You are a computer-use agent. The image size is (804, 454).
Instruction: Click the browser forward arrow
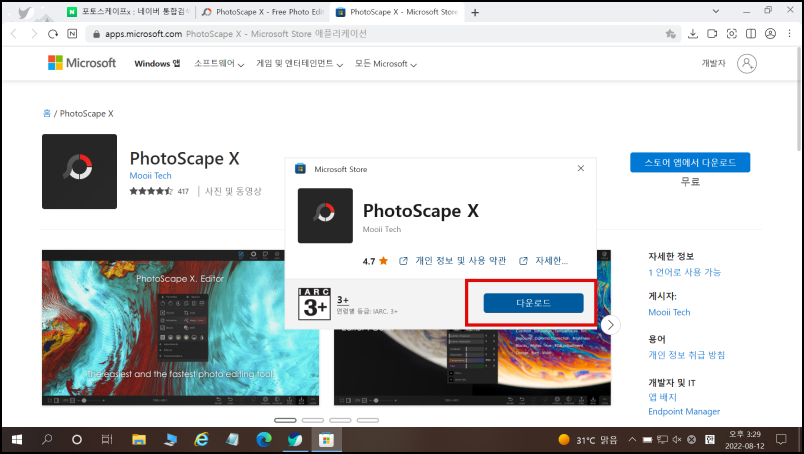tap(34, 34)
